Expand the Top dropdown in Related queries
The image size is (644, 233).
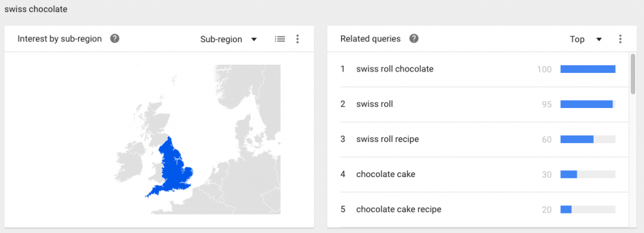point(586,40)
